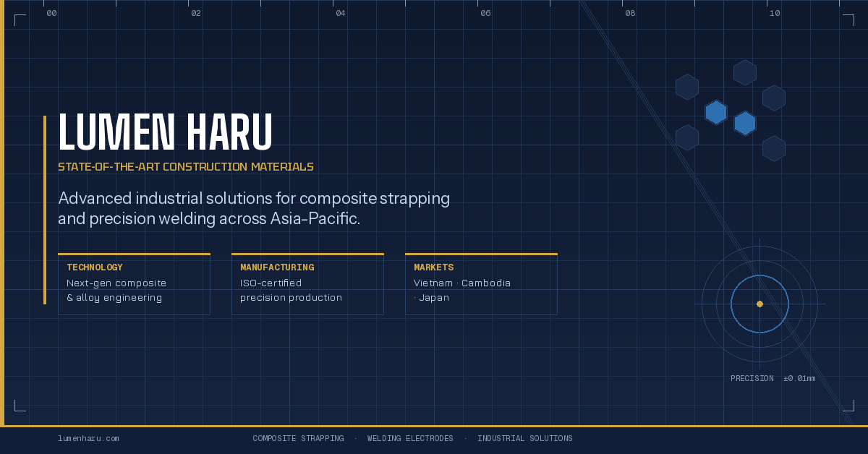
Task: Click the Precision ±0.01mm label
Action: click(x=773, y=378)
